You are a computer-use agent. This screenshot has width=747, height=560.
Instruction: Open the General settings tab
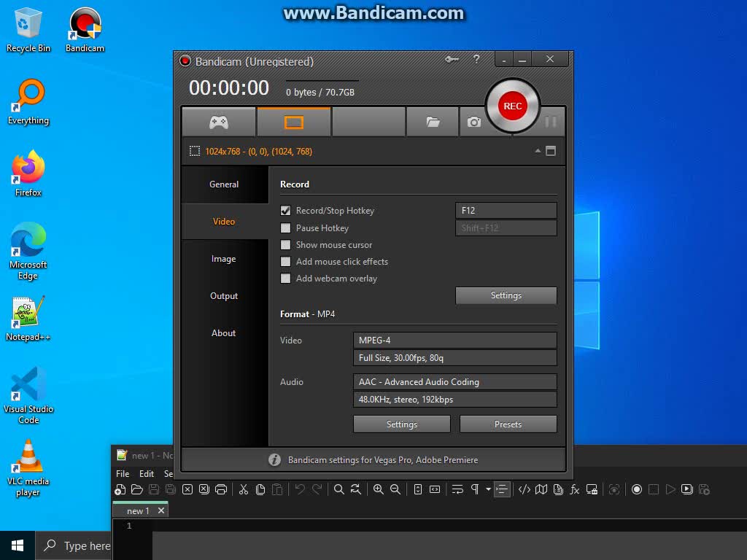point(224,184)
